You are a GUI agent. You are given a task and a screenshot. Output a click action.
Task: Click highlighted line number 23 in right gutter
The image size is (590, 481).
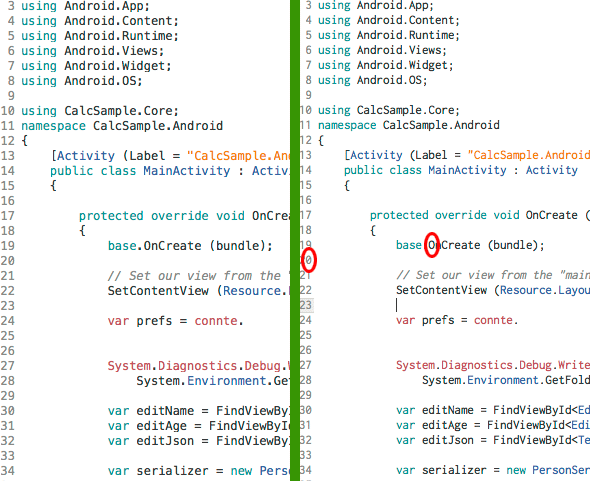point(306,305)
